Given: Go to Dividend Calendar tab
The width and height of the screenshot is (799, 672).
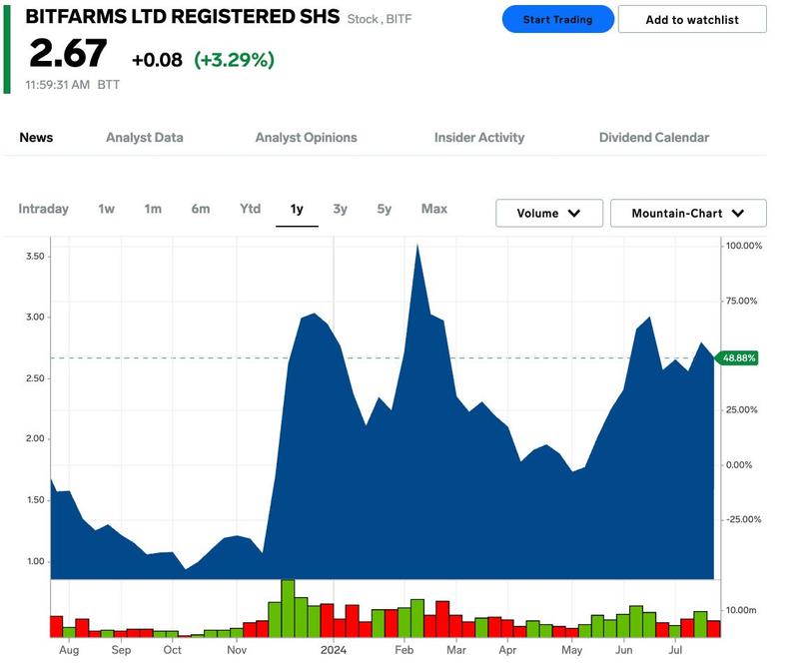Looking at the screenshot, I should tap(654, 138).
